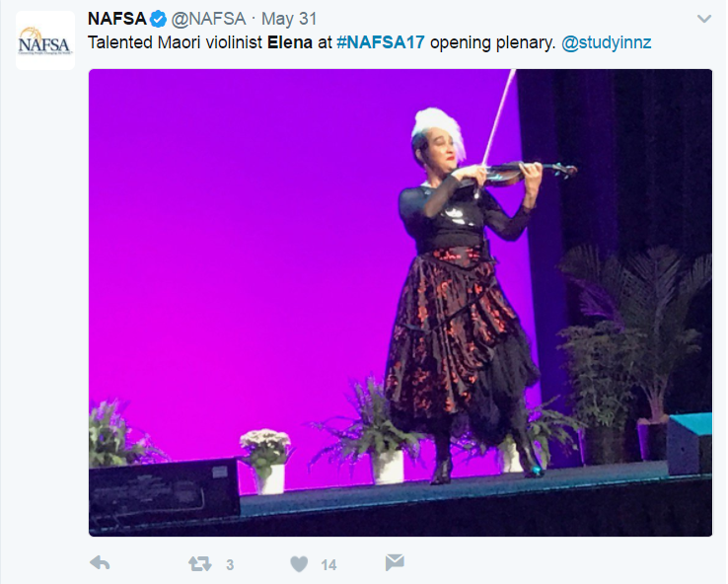
Task: Open the @NAFSA handle
Action: [208, 19]
